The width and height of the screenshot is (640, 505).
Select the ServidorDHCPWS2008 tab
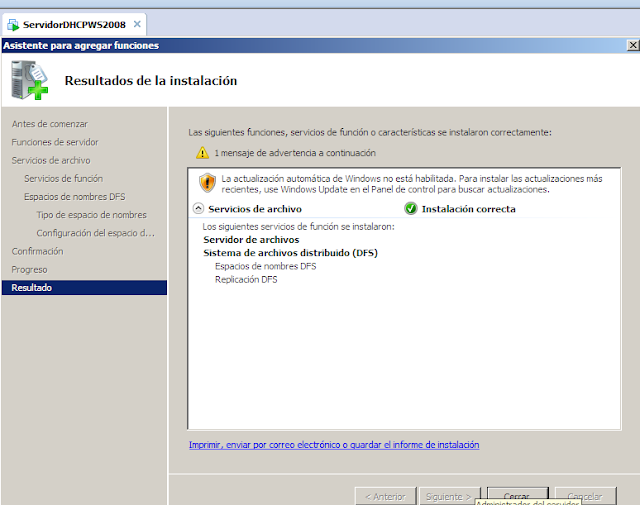(74, 24)
